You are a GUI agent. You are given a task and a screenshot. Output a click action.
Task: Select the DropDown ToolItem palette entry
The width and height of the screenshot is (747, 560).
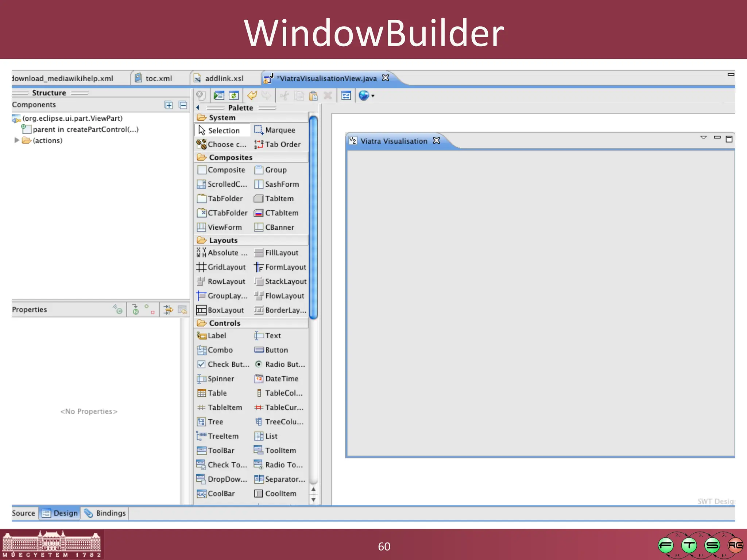222,479
